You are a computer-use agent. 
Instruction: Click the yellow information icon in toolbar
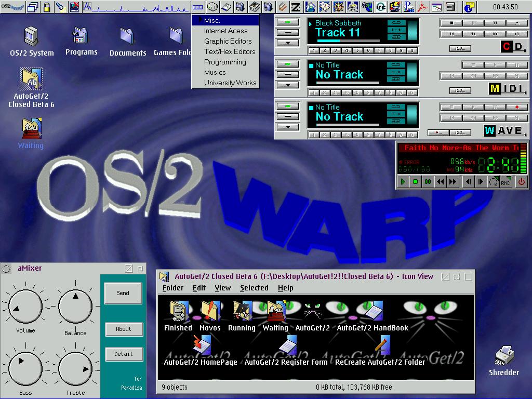click(x=470, y=7)
